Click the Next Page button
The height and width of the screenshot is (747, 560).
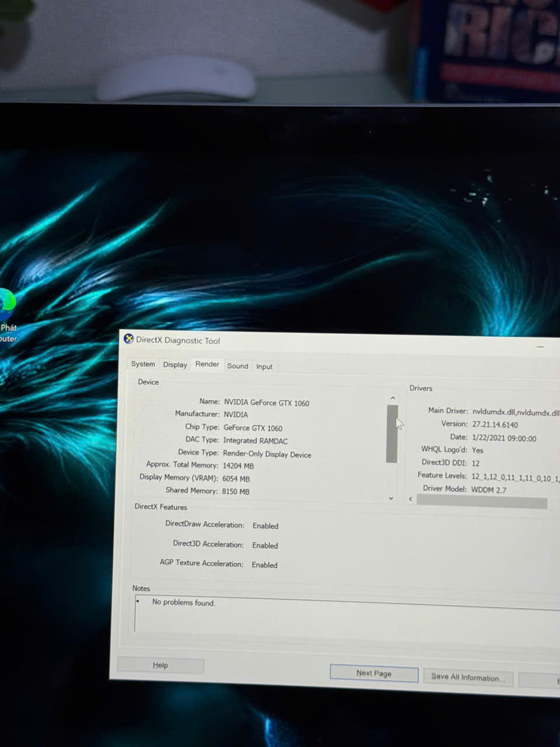pyautogui.click(x=374, y=673)
